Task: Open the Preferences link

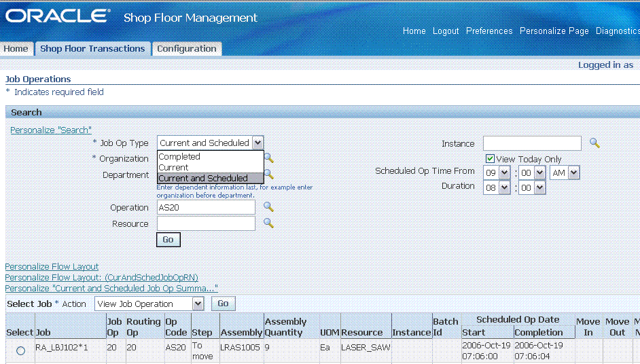Action: point(489,31)
